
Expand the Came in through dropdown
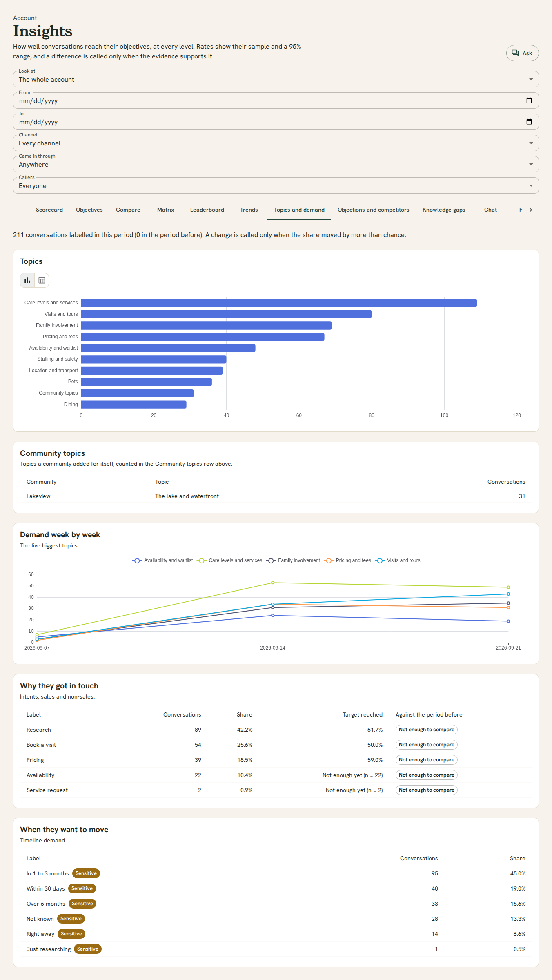tap(276, 164)
